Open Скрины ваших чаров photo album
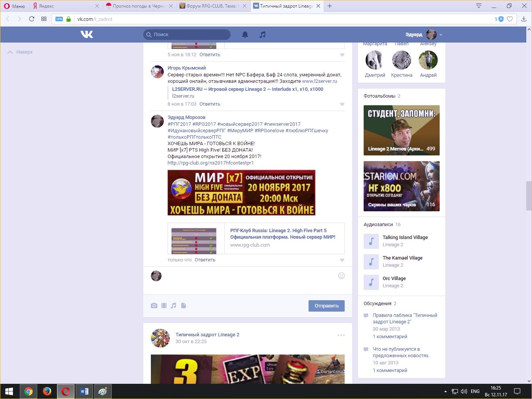The image size is (532, 399). [x=402, y=186]
